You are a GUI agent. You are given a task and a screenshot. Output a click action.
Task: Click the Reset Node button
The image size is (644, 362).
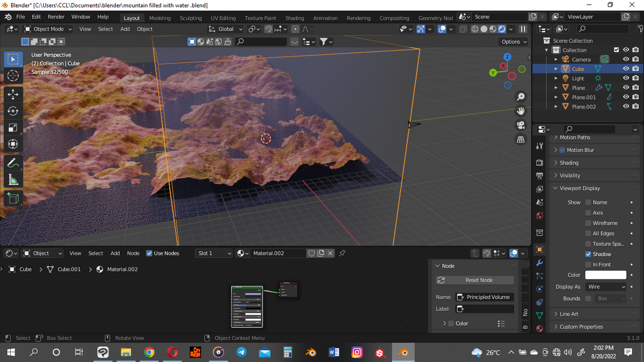(x=475, y=280)
